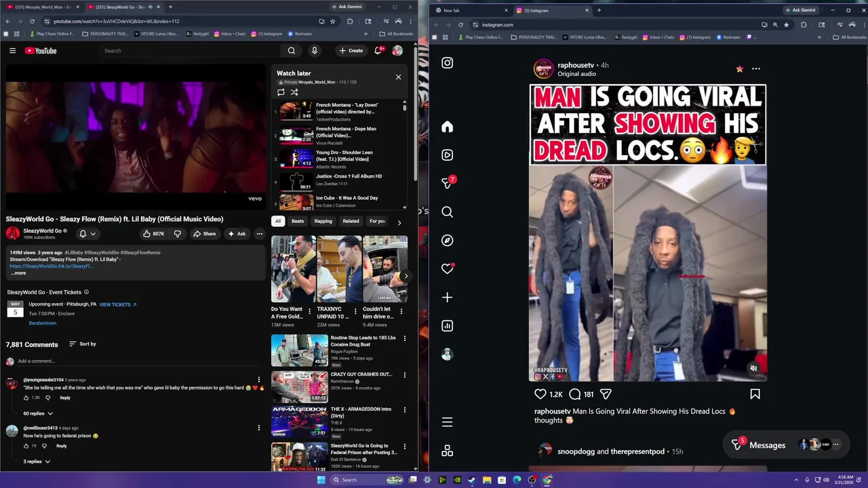Screen dimensions: 868x488
Task: Like the raphousetv post
Action: point(540,394)
